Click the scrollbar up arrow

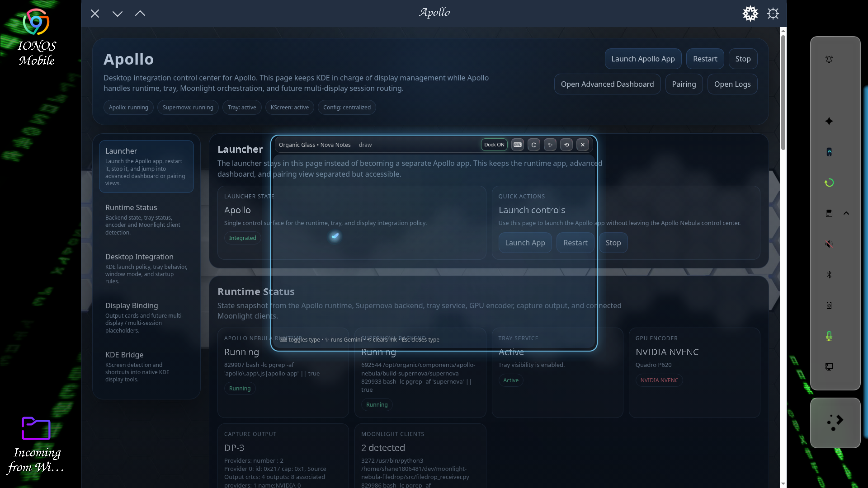pyautogui.click(x=783, y=30)
